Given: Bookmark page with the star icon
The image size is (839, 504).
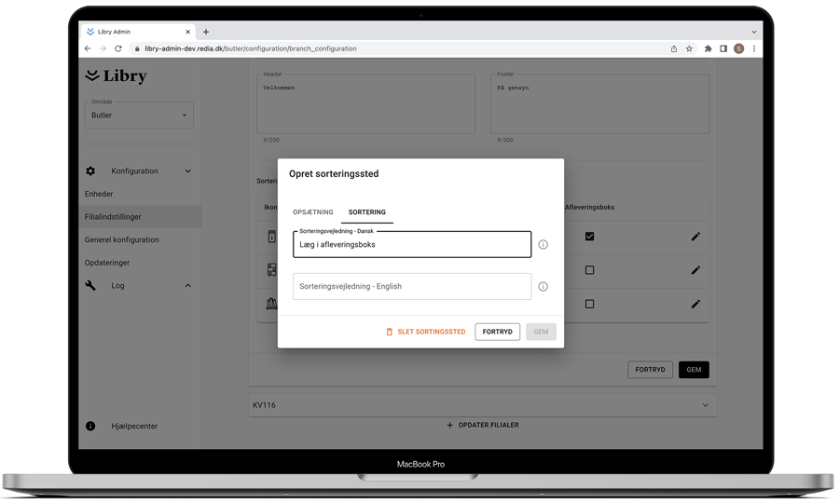Looking at the screenshot, I should 690,48.
